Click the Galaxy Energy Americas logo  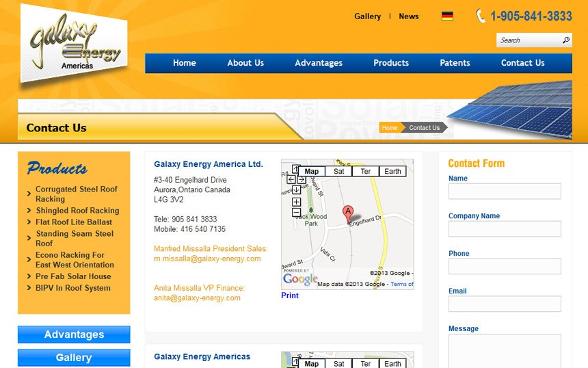75,43
